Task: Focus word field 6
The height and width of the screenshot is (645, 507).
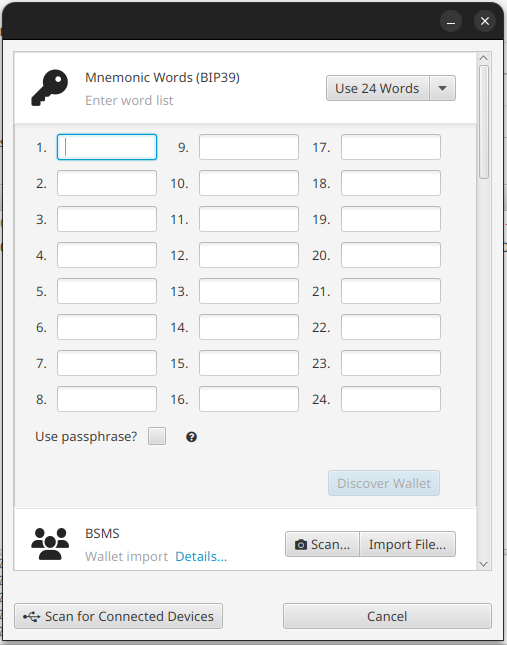Action: coord(107,327)
